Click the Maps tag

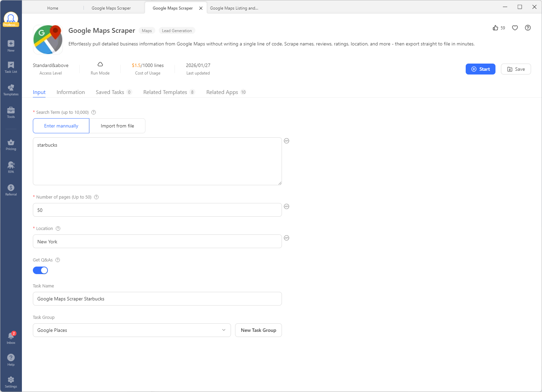[147, 31]
